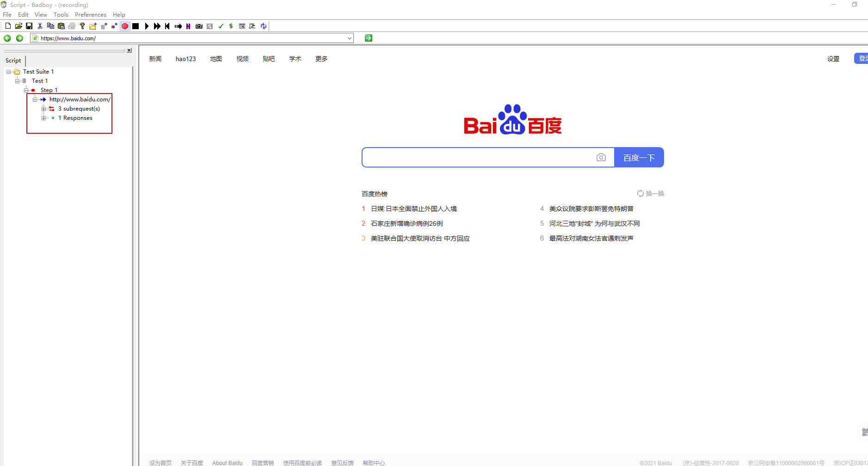
Task: Click the 贴吧 link
Action: tap(269, 59)
